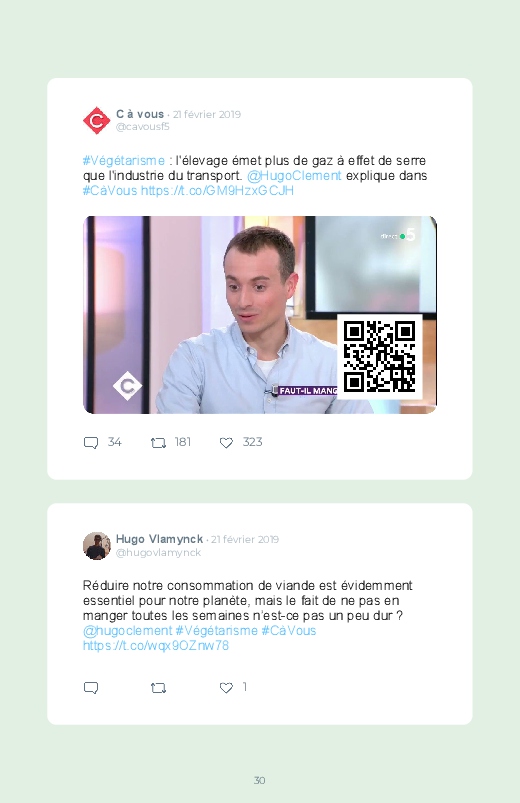Click the C logo watermark on video
520x803 pixels.
click(128, 386)
